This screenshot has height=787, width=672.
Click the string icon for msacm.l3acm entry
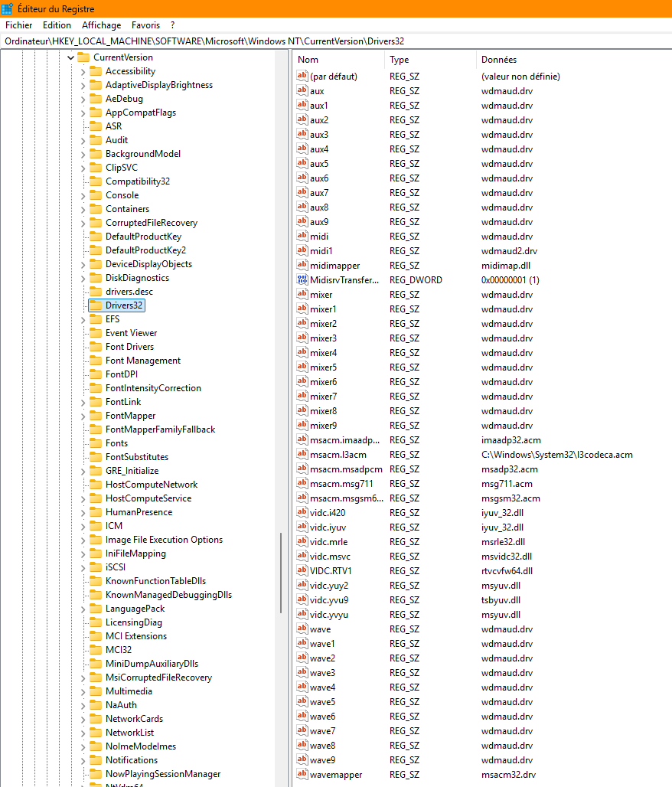pos(302,455)
